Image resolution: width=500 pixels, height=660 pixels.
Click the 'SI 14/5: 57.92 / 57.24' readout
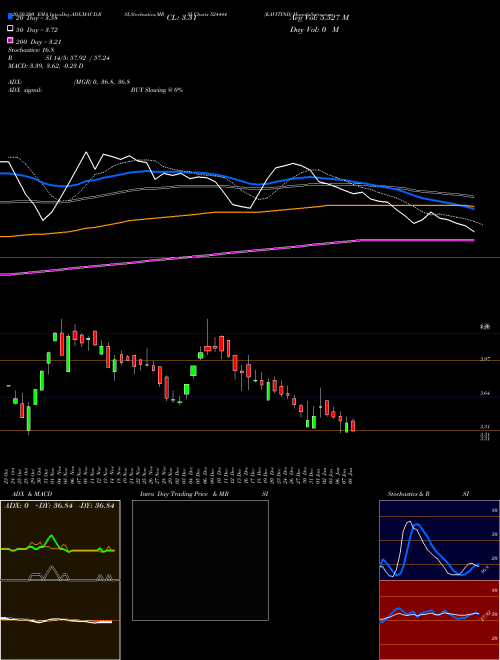[78, 58]
